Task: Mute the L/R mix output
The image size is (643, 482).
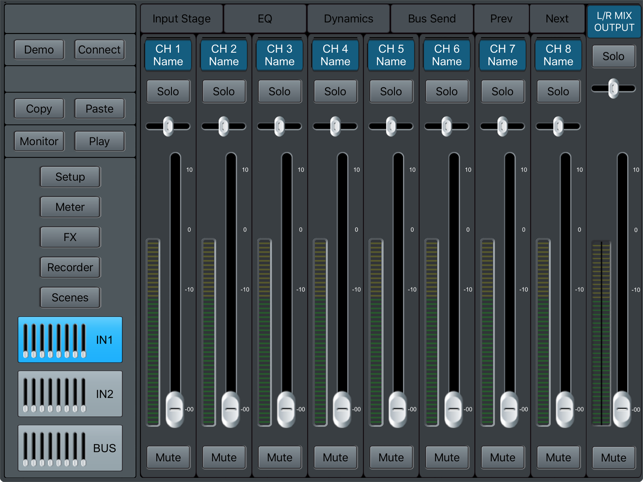Action: (613, 457)
